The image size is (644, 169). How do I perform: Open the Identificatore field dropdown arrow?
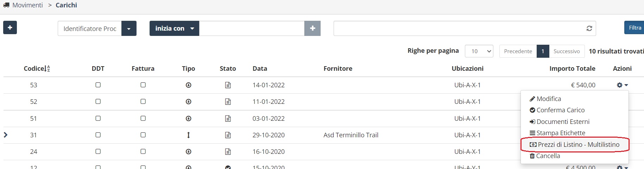pyautogui.click(x=129, y=29)
